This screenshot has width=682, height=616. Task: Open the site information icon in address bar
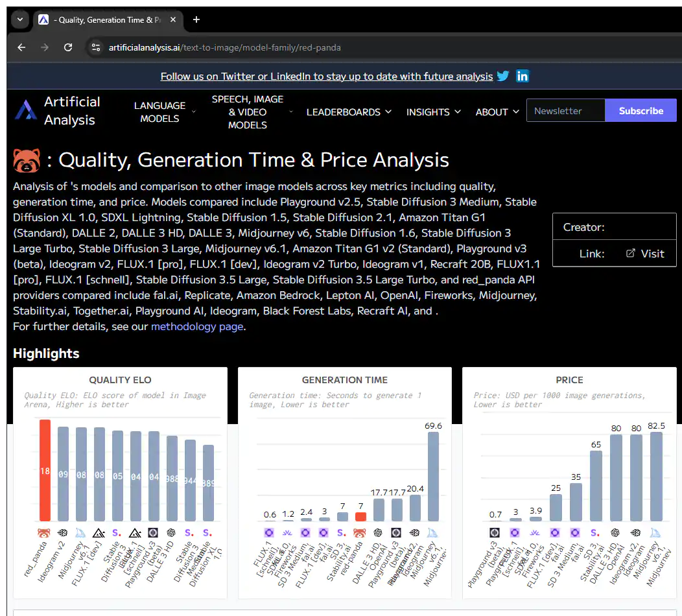(96, 47)
